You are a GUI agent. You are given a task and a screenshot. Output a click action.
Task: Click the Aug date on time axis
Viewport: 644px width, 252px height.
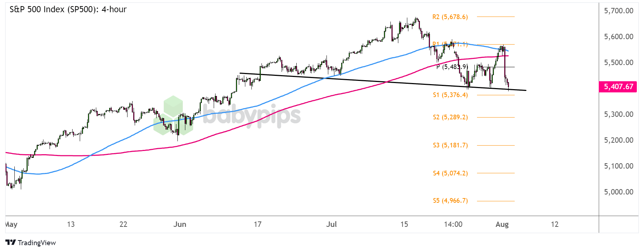pos(502,224)
